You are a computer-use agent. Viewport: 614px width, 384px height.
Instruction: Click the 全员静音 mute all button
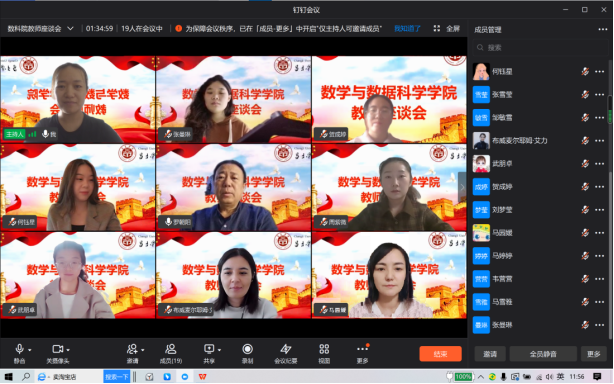coord(543,354)
